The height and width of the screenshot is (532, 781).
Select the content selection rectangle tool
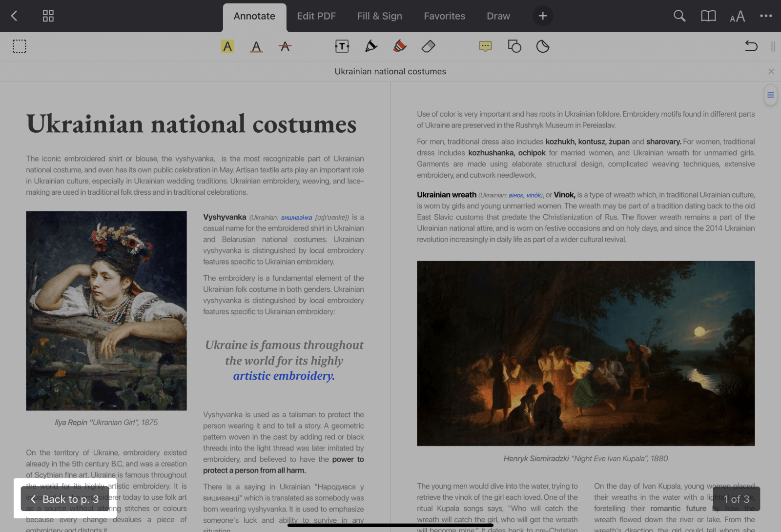click(x=20, y=46)
